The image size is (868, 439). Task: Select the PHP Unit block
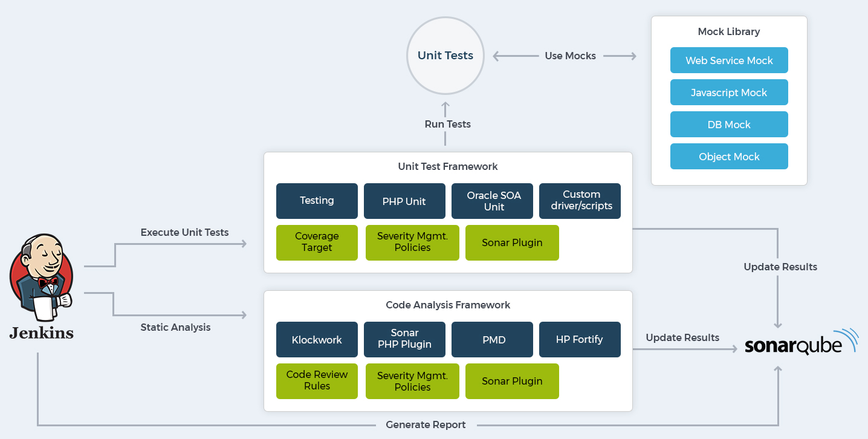(404, 201)
